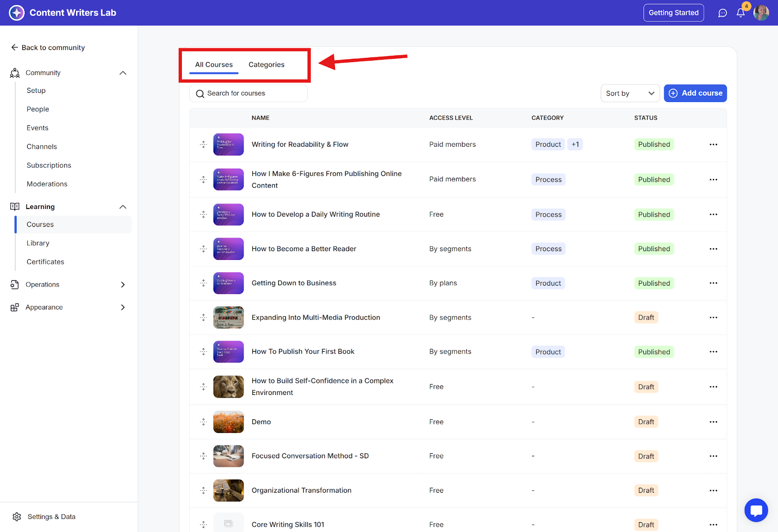Click the Add course button

695,93
